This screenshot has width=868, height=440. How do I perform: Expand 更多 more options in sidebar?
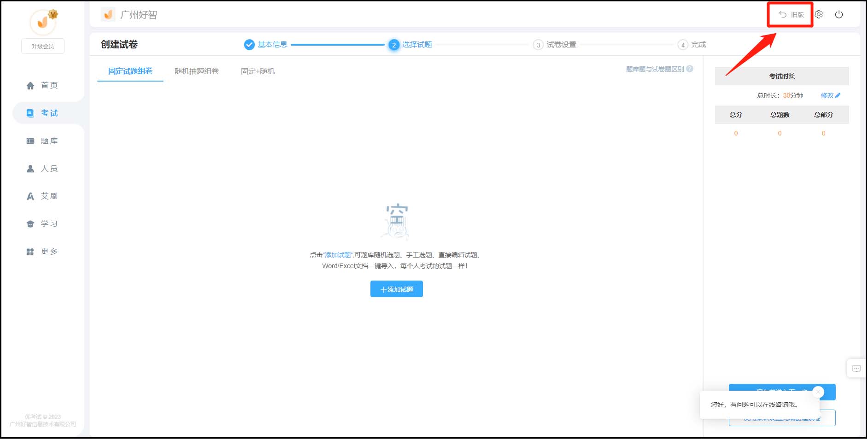pos(43,252)
